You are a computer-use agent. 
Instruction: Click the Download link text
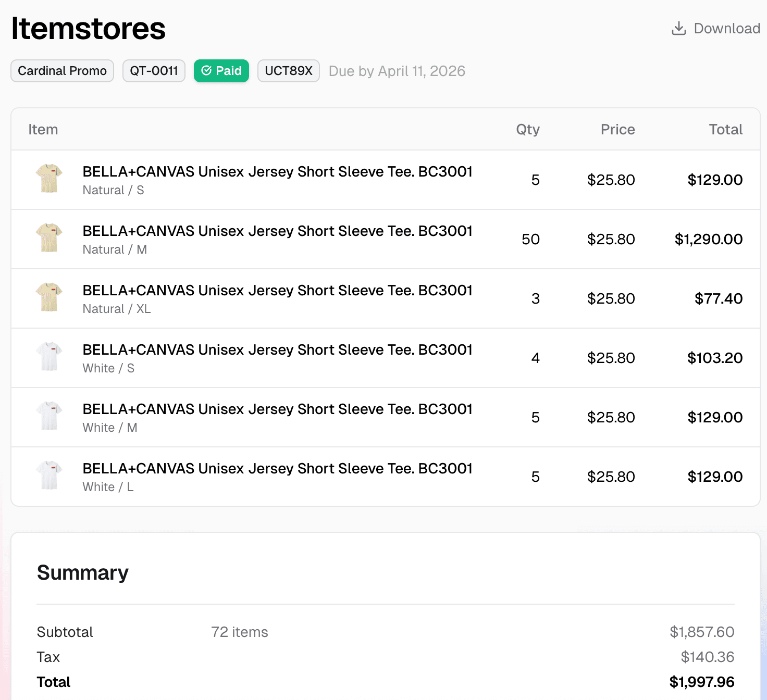[726, 29]
